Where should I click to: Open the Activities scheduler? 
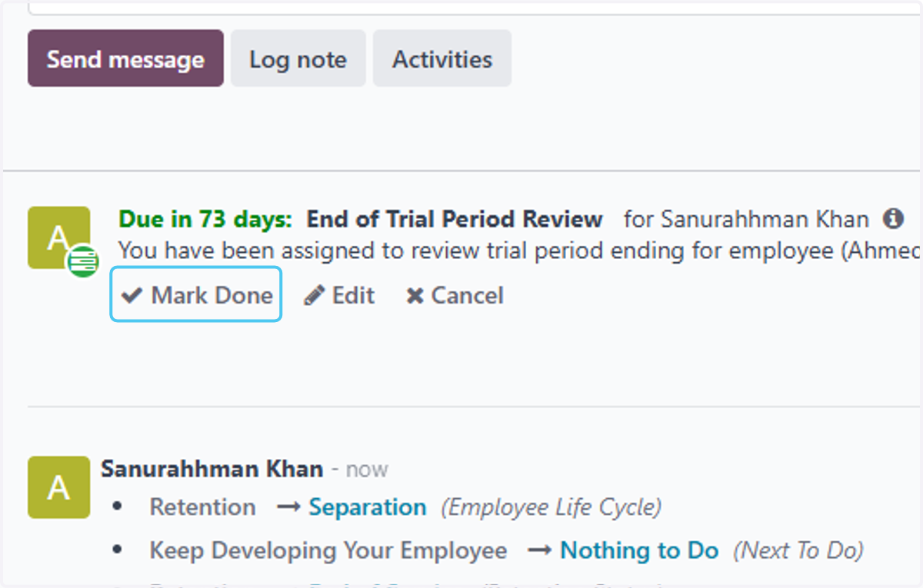click(442, 58)
